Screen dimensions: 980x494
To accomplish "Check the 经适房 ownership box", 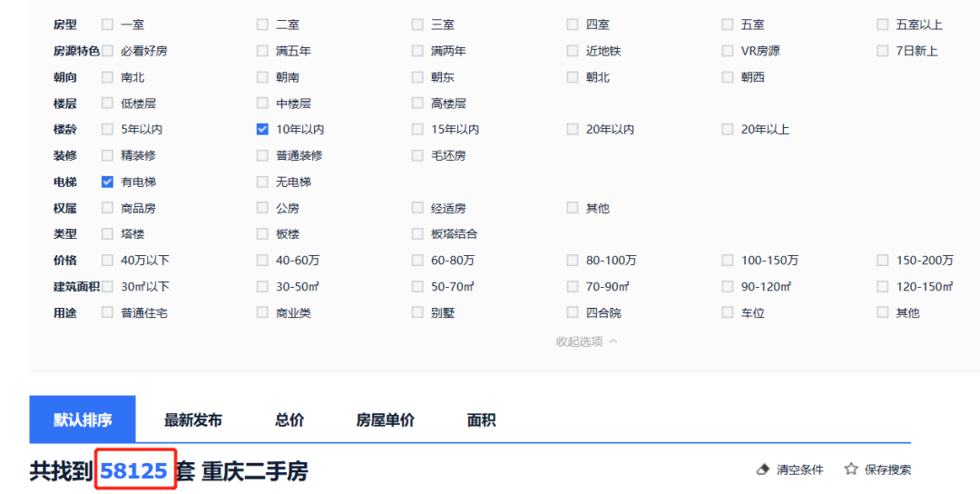I will (x=417, y=208).
